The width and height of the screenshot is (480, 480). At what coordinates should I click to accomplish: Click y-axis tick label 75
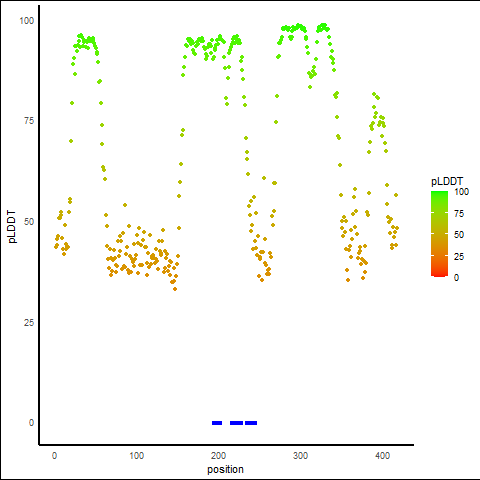[29, 121]
